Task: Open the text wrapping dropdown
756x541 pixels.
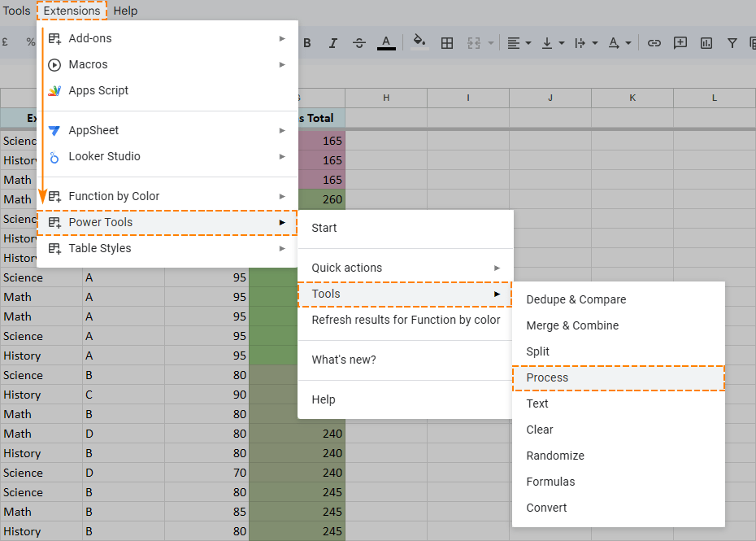Action: 586,42
